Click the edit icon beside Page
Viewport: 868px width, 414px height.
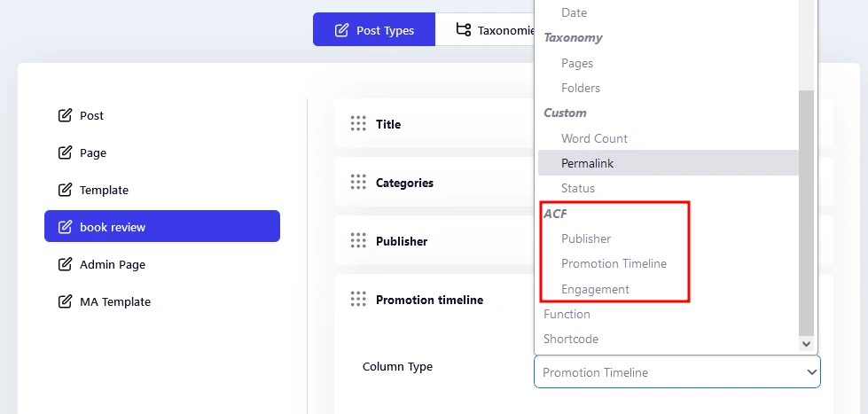[65, 152]
